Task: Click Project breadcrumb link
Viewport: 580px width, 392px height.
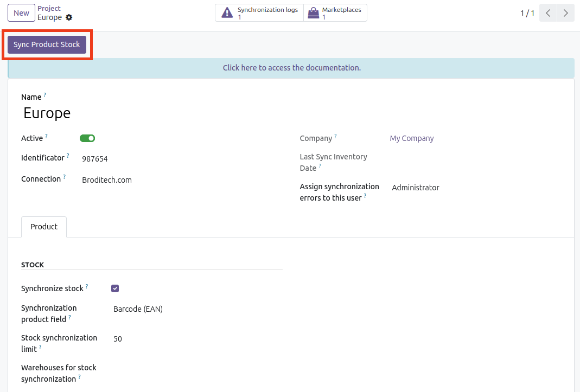Action: point(49,9)
